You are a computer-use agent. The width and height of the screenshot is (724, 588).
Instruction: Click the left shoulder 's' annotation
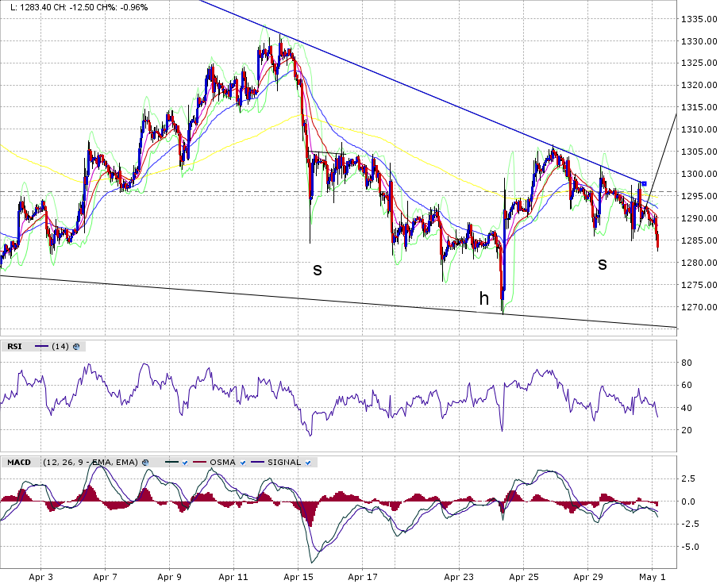pos(317,270)
